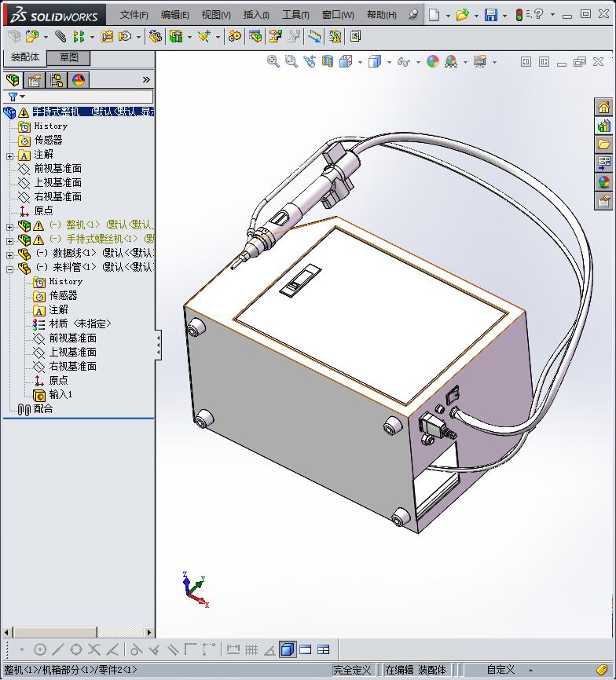Click the horizontal scrollbar of feature tree
Screen dimensions: 616x680
click(x=78, y=632)
